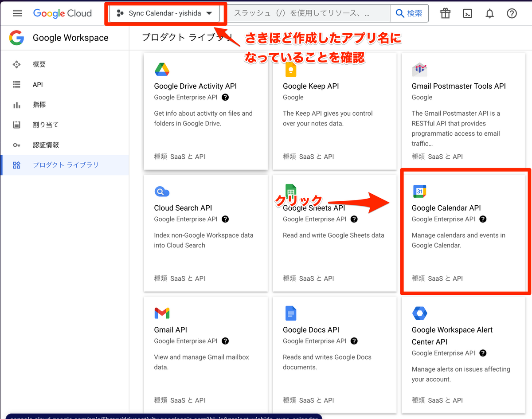Open the help question mark menu

tap(512, 13)
